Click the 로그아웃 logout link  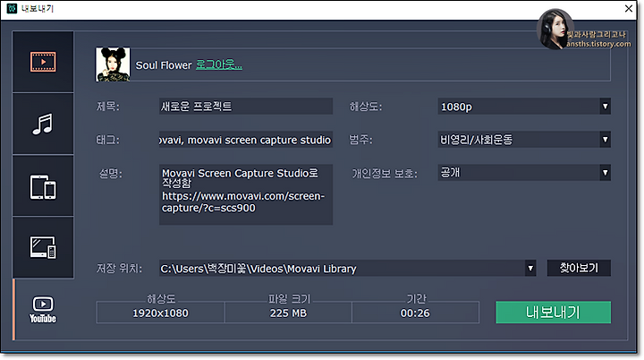pyautogui.click(x=219, y=64)
